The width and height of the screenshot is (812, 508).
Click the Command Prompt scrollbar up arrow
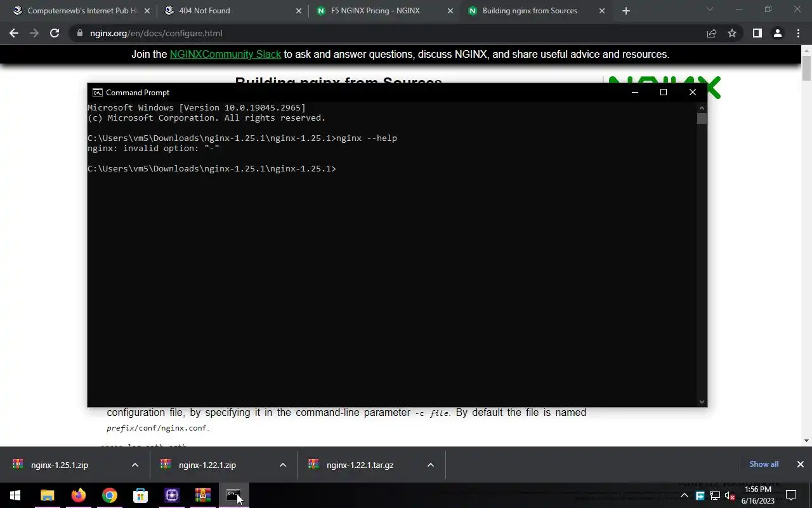click(702, 107)
